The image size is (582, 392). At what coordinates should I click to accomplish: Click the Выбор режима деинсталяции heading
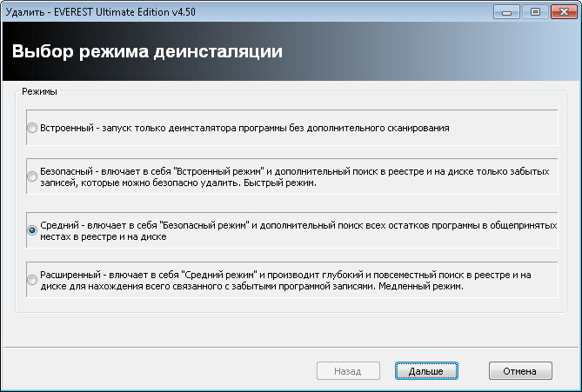147,50
